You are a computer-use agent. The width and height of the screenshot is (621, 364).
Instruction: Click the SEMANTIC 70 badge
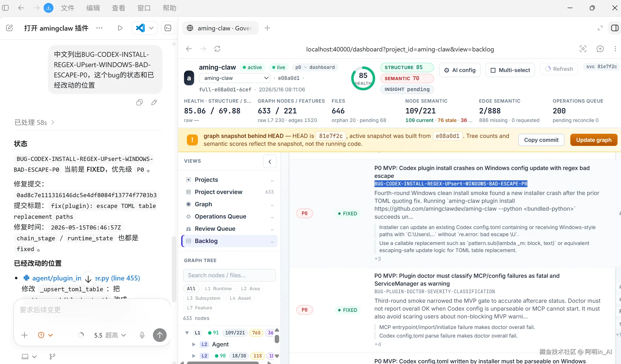tap(407, 78)
